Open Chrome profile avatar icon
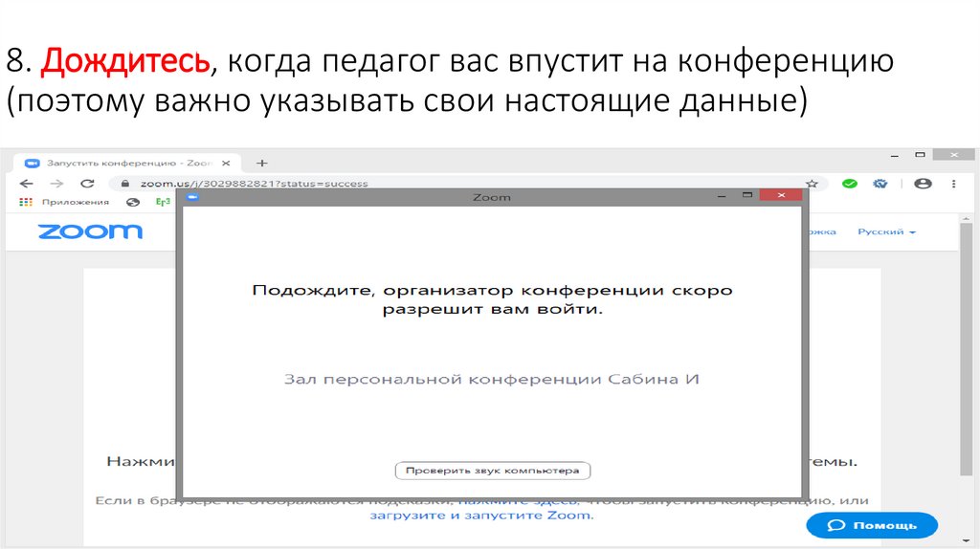Screen dimensions: 980x549 coord(923,184)
